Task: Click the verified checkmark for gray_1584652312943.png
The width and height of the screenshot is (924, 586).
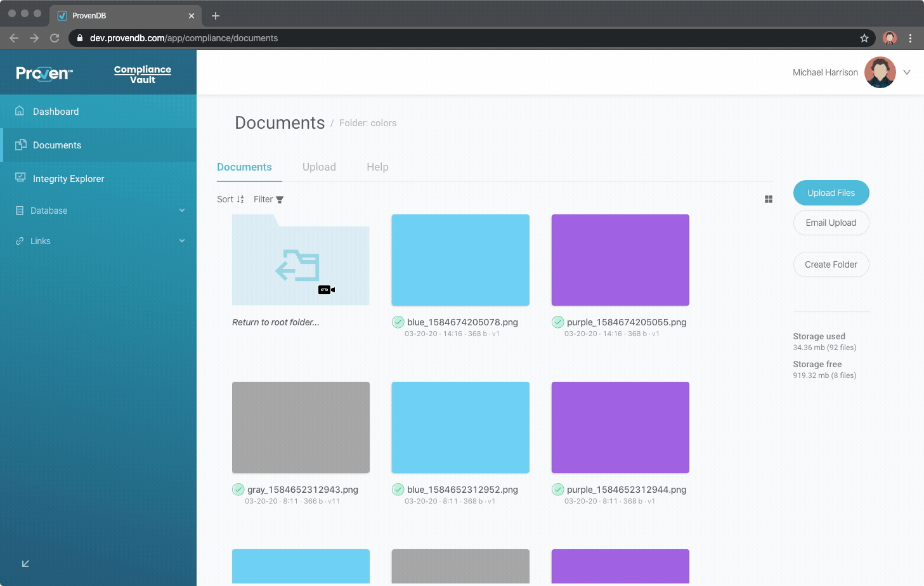Action: coord(238,490)
